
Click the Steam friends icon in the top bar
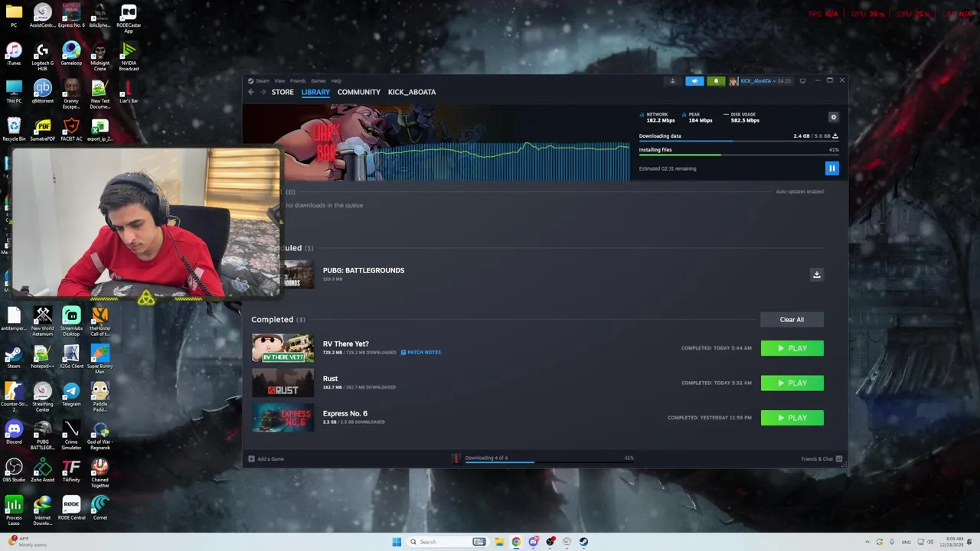673,81
